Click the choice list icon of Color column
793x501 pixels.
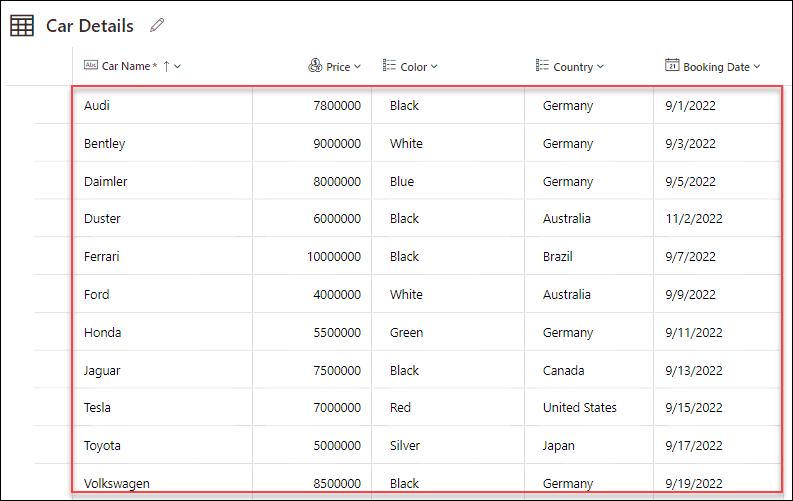(x=389, y=65)
